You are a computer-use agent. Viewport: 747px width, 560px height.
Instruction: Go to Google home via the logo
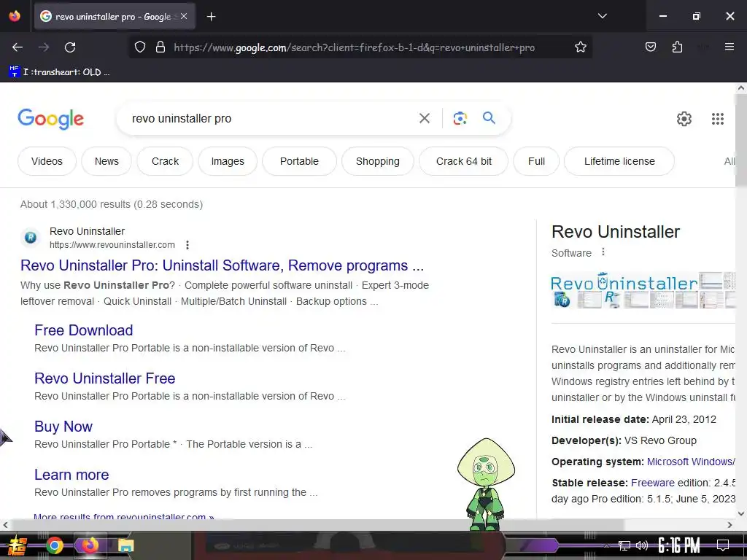[x=50, y=119]
